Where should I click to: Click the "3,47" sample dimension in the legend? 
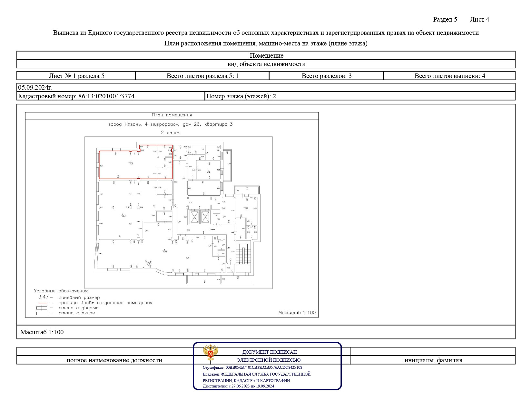(x=44, y=297)
